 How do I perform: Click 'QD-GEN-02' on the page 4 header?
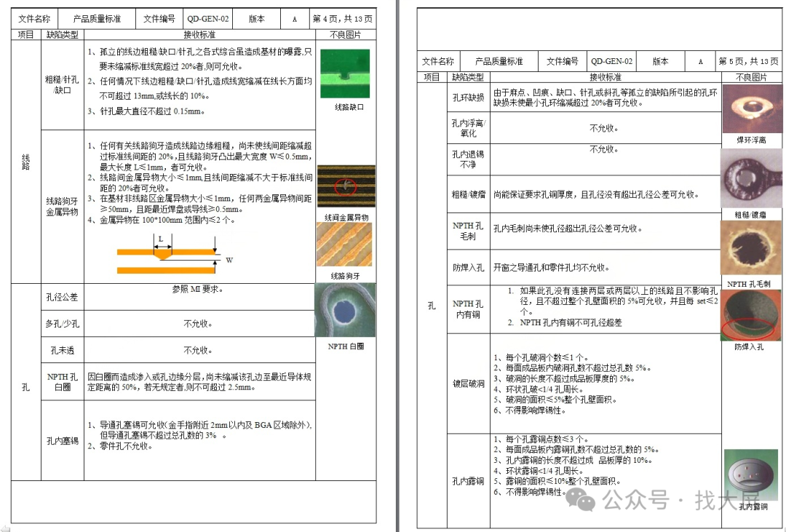click(208, 19)
